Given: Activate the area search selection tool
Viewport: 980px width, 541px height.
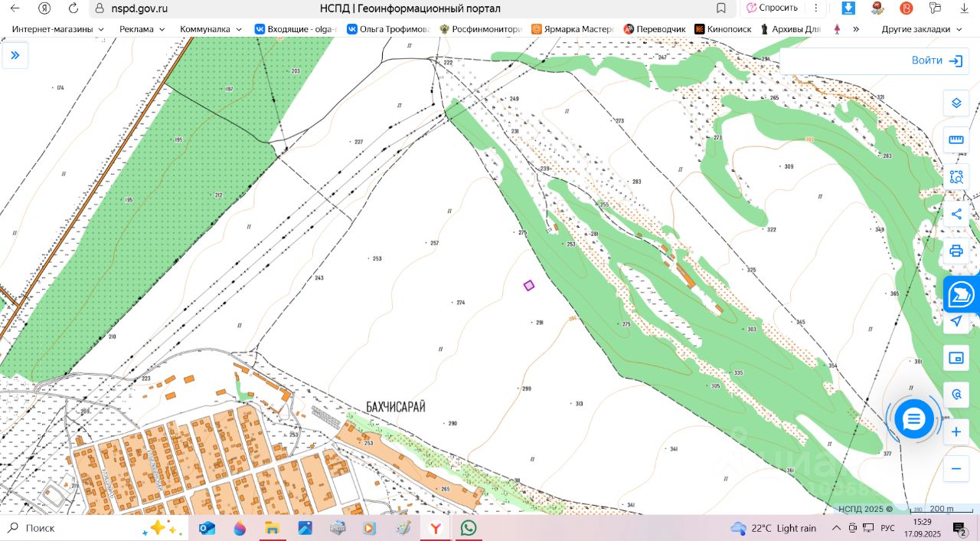Looking at the screenshot, I should 955,177.
